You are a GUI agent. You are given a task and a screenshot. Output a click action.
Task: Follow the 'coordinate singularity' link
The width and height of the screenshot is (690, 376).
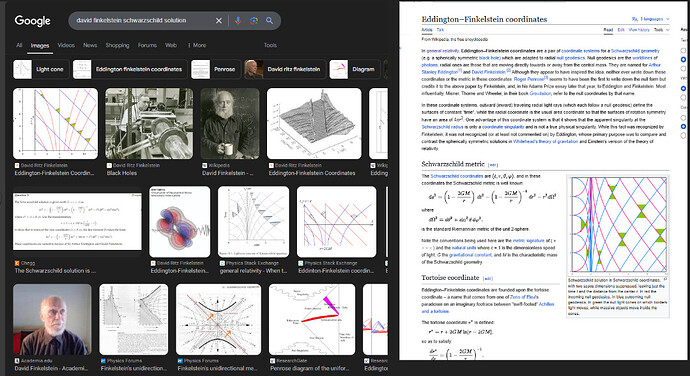(503, 127)
